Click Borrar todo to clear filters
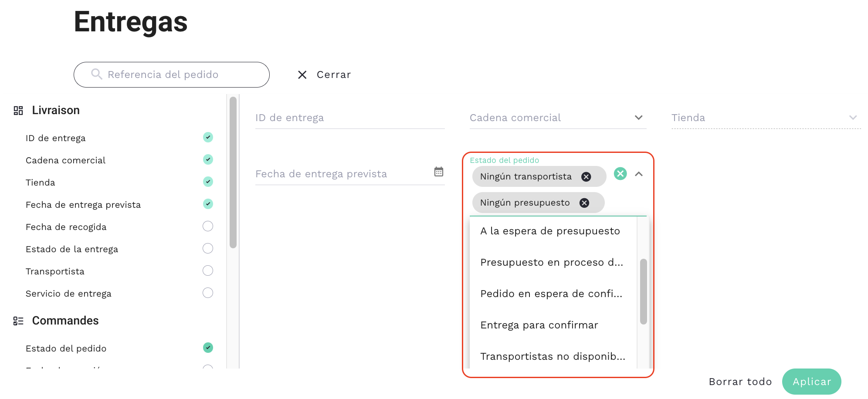The image size is (868, 399). pyautogui.click(x=740, y=382)
